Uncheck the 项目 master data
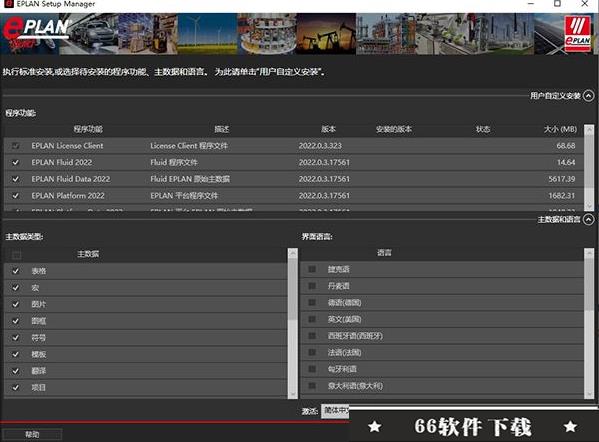 coord(16,387)
